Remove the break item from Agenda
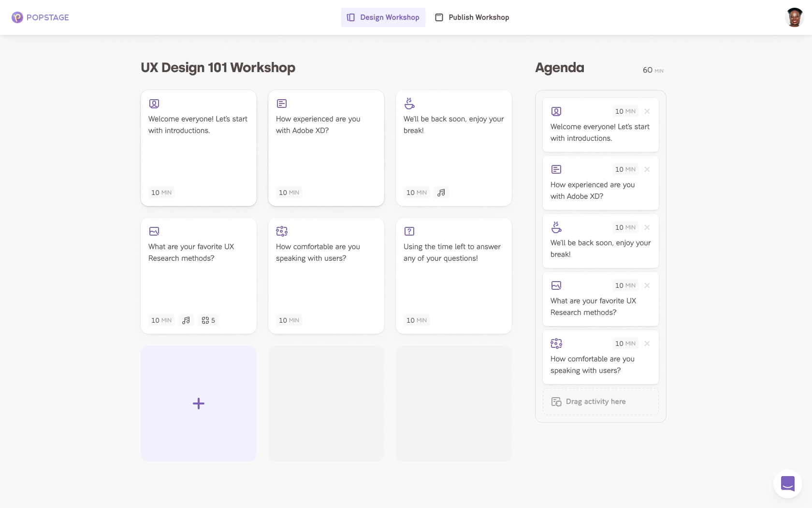Viewport: 812px width, 508px height. point(647,227)
